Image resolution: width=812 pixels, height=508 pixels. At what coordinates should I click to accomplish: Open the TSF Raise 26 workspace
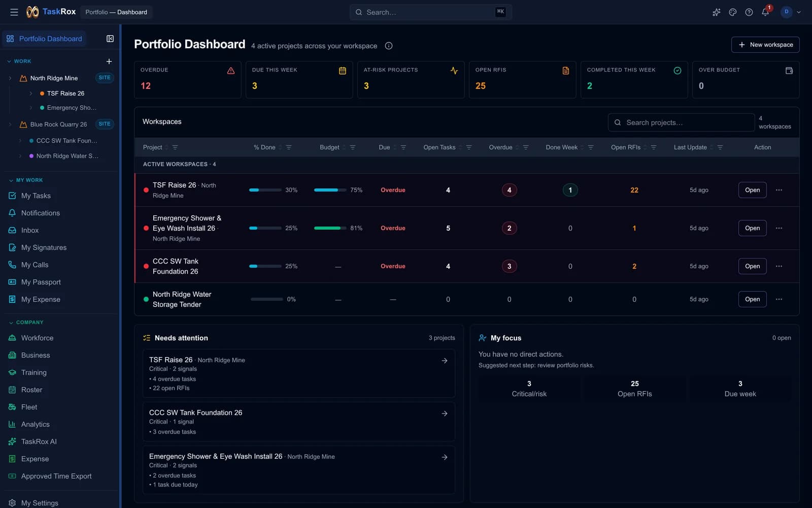(x=752, y=190)
